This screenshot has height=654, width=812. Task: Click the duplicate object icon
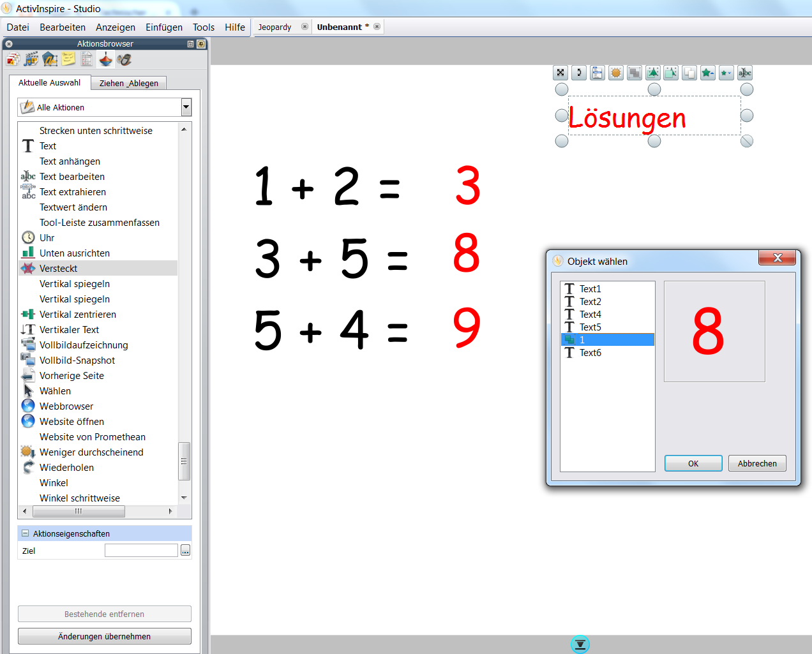pyautogui.click(x=689, y=73)
